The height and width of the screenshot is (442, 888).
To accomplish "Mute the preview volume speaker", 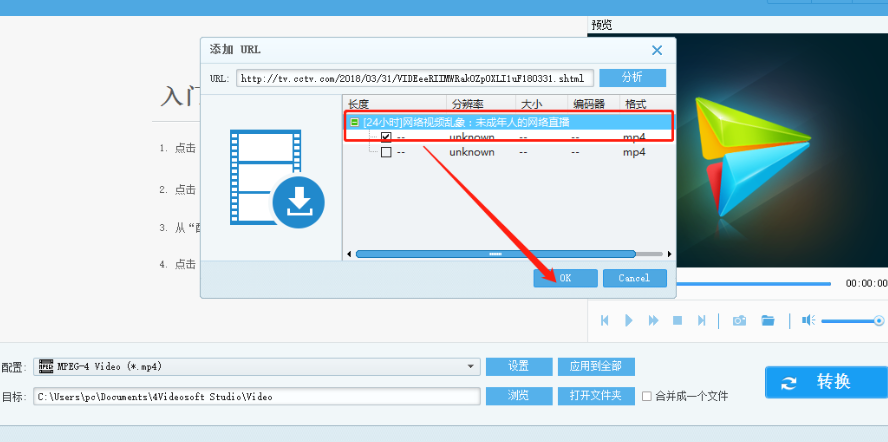I will point(808,321).
